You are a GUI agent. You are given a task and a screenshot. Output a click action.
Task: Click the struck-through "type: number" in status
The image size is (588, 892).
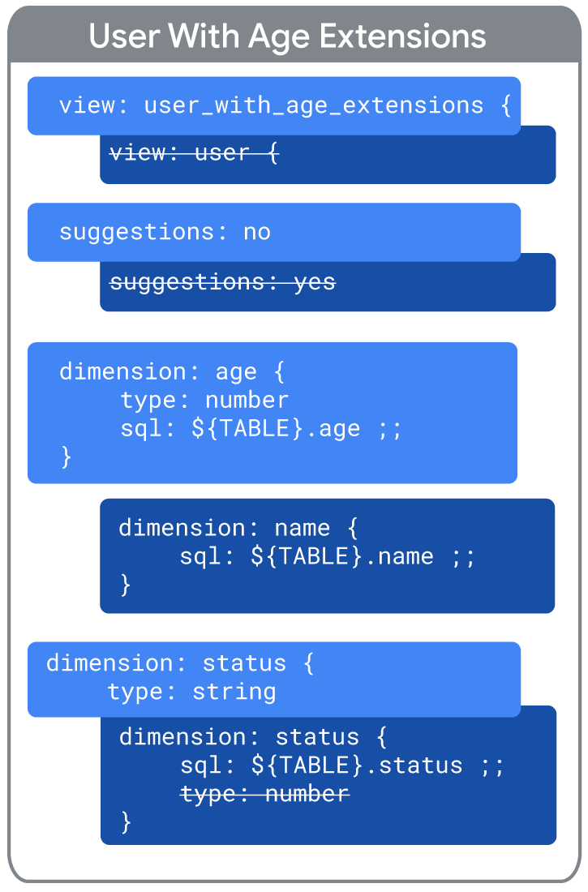[264, 794]
